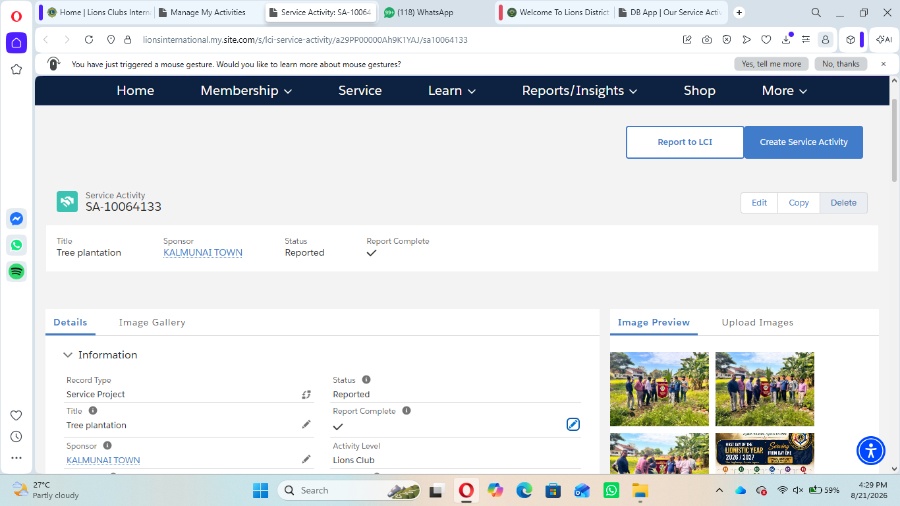Toggle Report Complete checkmark in Details section
This screenshot has height=506, width=900.
point(338,426)
